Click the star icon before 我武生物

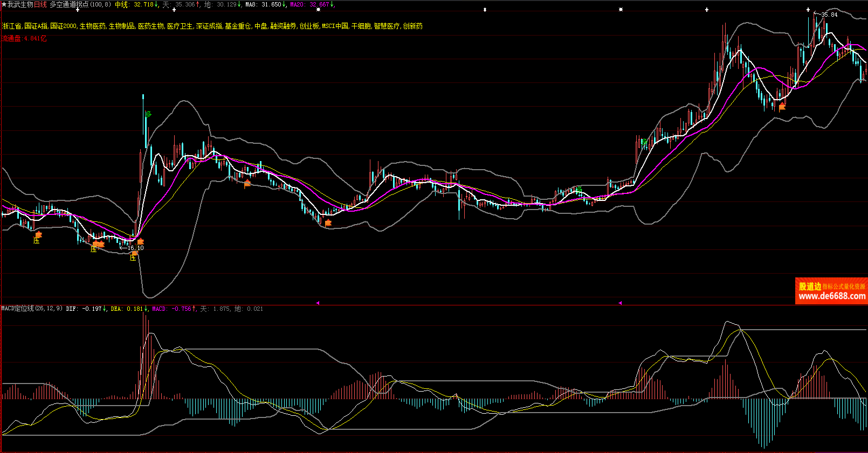tap(4, 4)
